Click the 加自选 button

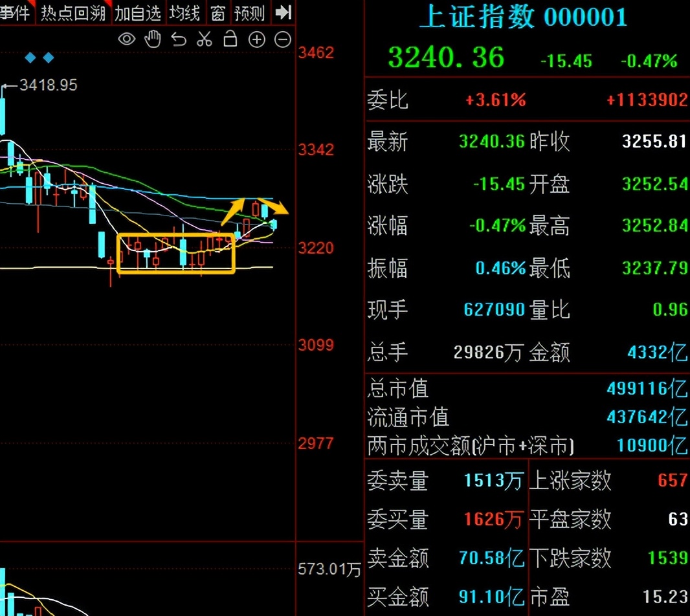click(x=138, y=13)
